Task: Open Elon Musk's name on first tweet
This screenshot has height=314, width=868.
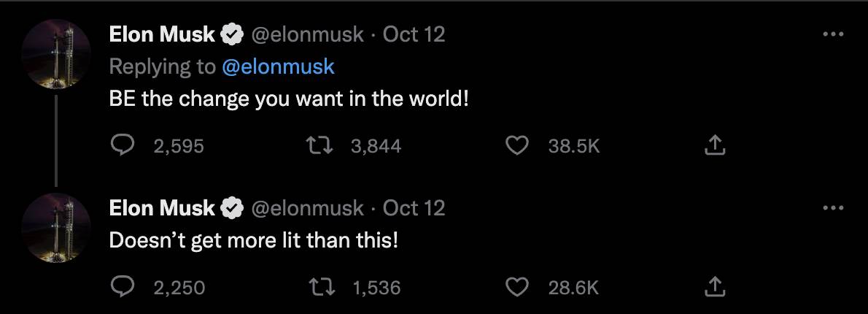Action: click(x=162, y=34)
